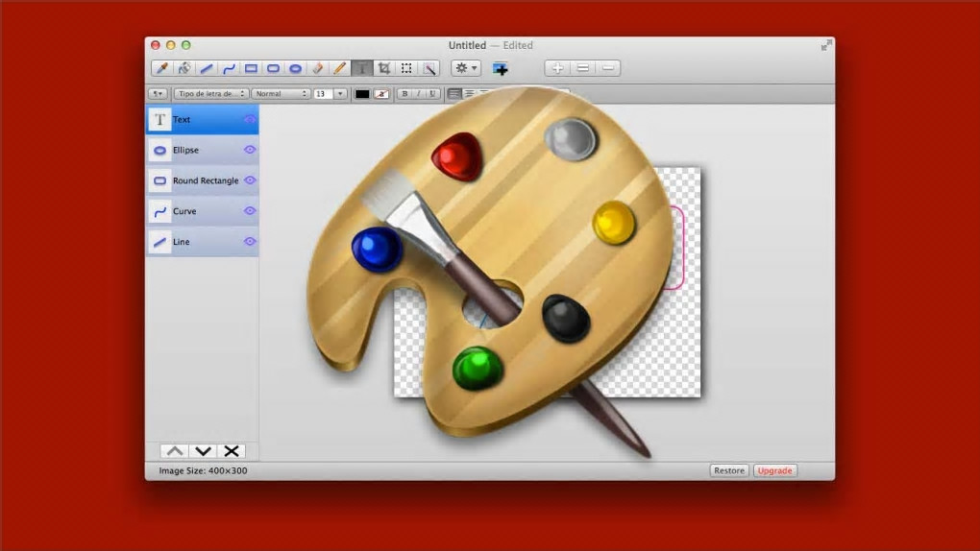The width and height of the screenshot is (980, 551).
Task: Hide the Ellipse layer with eye icon
Action: coord(250,150)
